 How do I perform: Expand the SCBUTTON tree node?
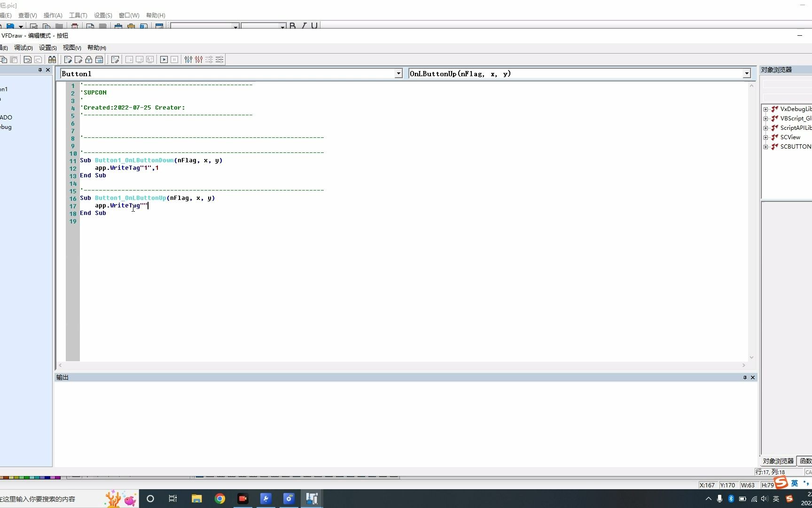[766, 147]
